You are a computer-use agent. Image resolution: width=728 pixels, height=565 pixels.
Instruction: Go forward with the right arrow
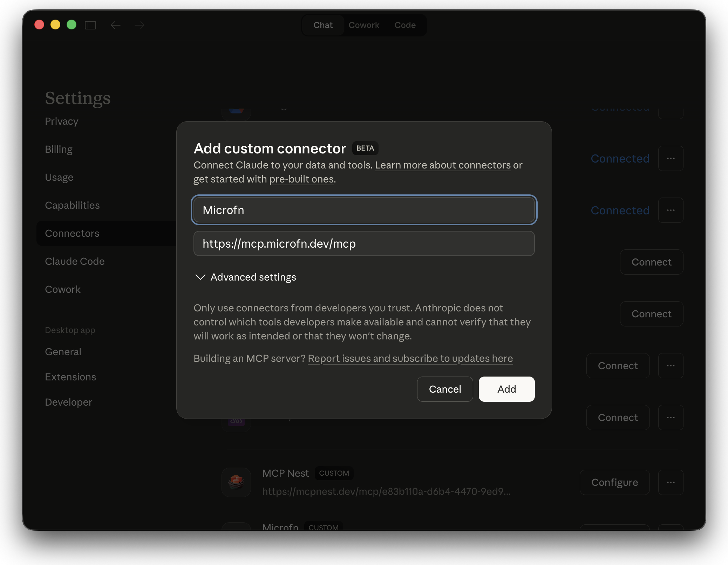click(140, 25)
